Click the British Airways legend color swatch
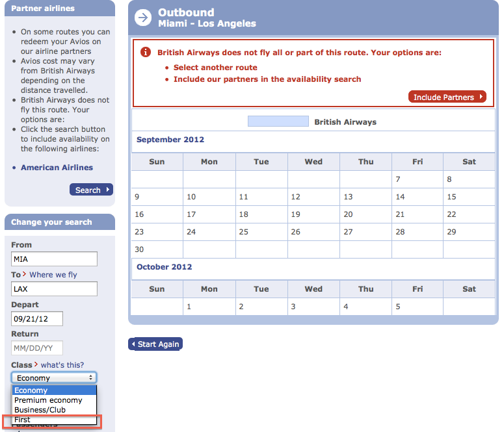The width and height of the screenshot is (504, 432). 278,121
